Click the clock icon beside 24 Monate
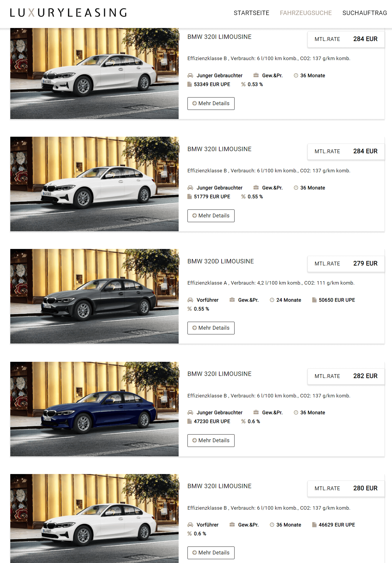The width and height of the screenshot is (392, 563). coord(272,300)
